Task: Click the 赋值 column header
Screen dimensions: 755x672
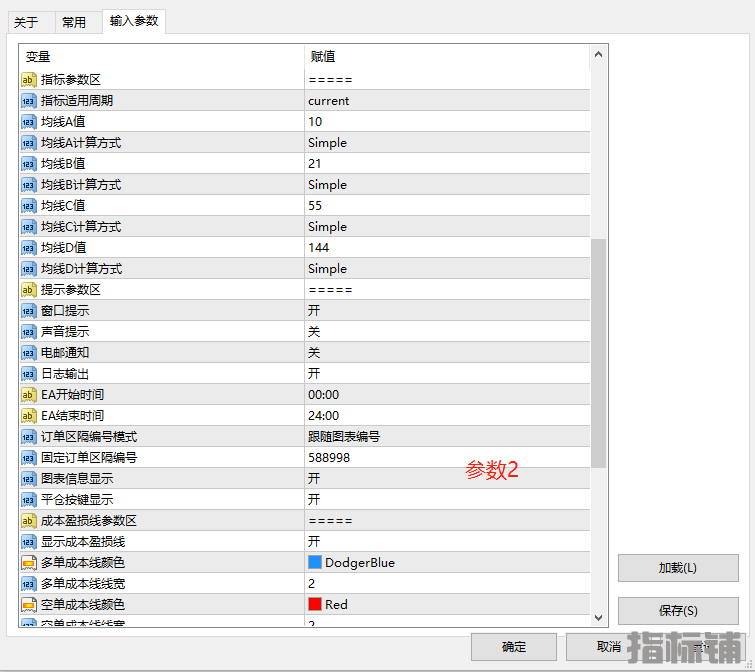Action: coord(447,57)
